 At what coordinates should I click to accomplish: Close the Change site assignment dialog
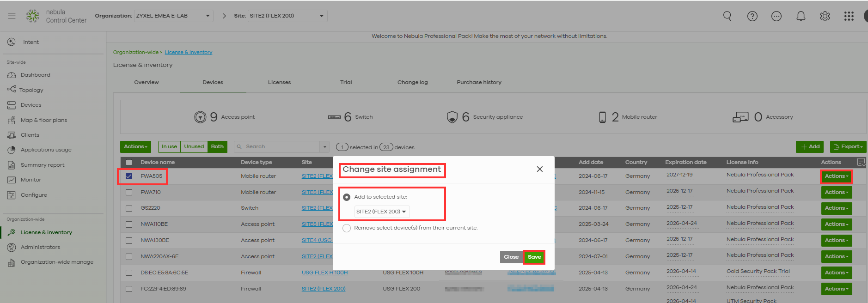(539, 169)
